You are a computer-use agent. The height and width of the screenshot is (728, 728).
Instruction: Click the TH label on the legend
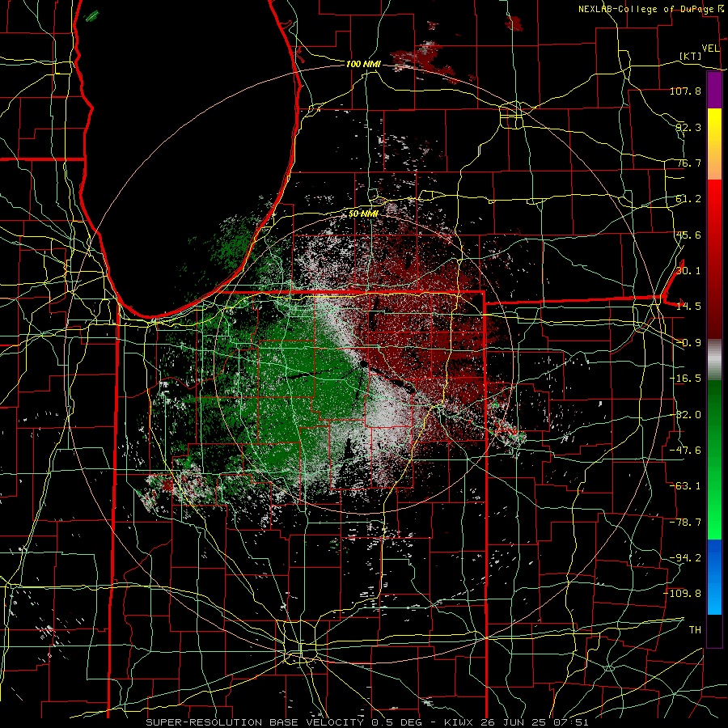coord(695,630)
